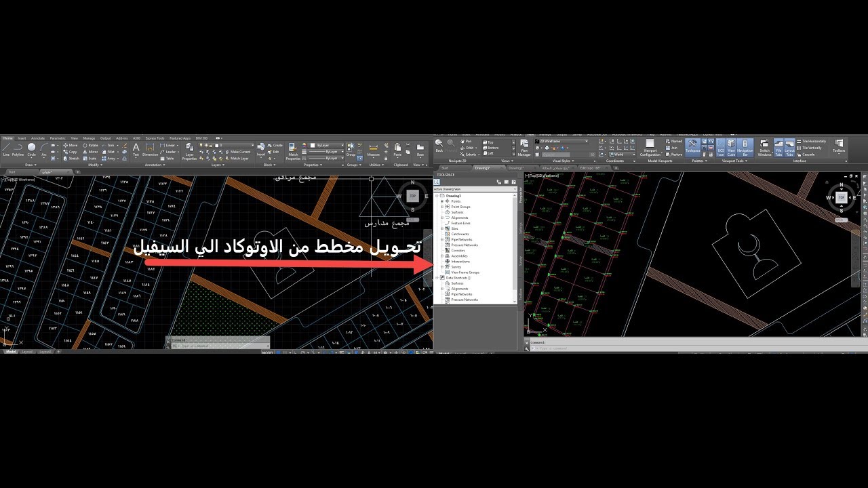
Task: Select the Arc tool
Action: [44, 149]
